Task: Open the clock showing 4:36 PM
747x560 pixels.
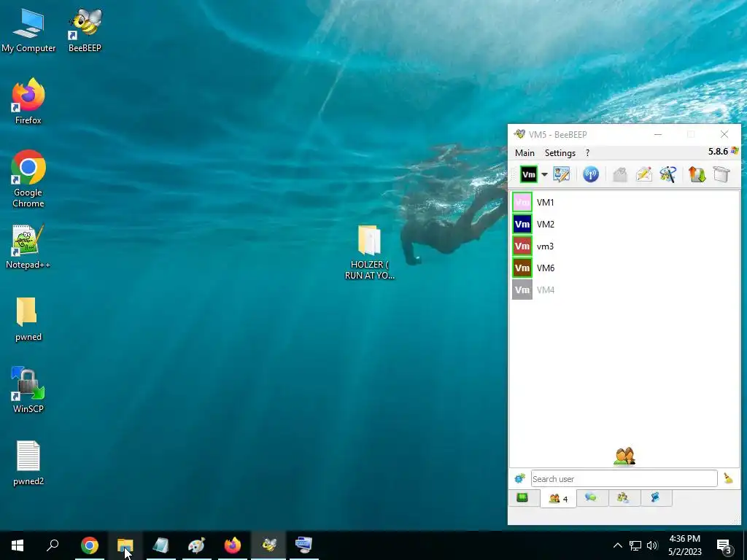Action: 684,545
